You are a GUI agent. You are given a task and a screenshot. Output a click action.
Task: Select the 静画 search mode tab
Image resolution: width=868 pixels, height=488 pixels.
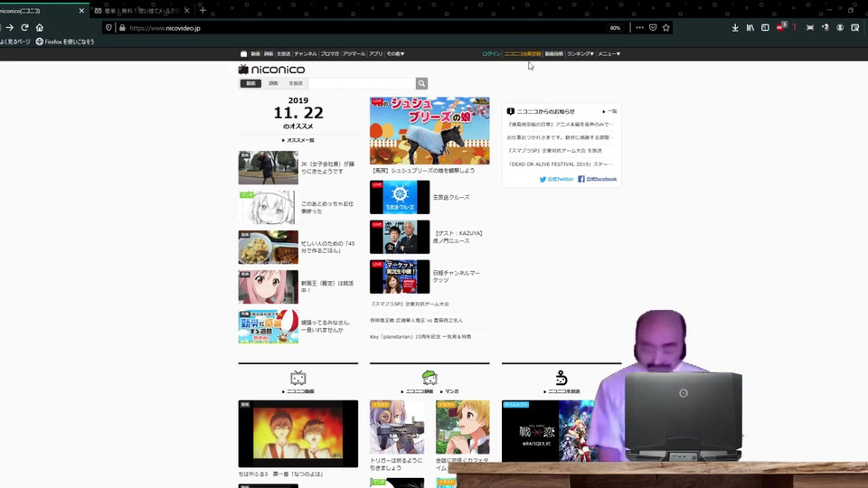click(273, 83)
